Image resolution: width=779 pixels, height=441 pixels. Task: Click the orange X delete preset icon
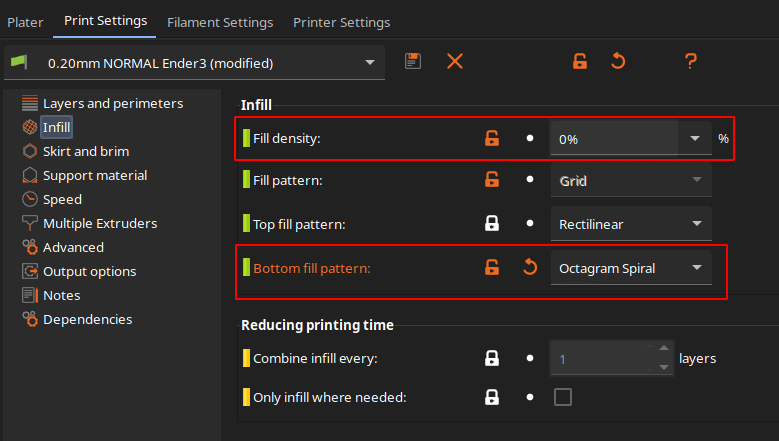(x=455, y=61)
